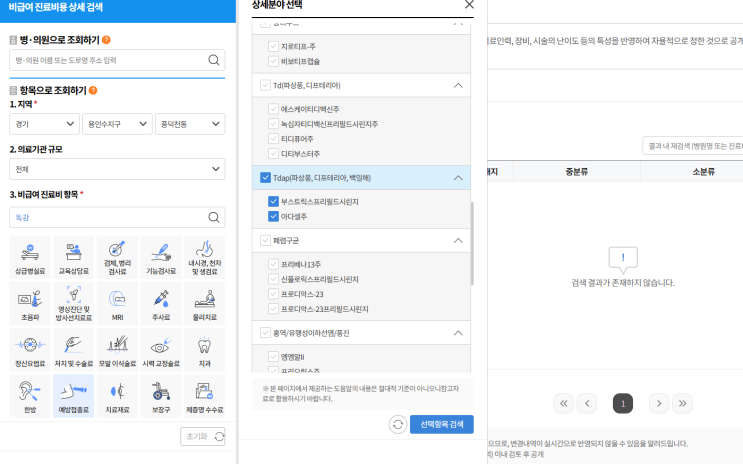
Task: Collapse the 폐렴구균 section chevron
Action: pos(458,240)
